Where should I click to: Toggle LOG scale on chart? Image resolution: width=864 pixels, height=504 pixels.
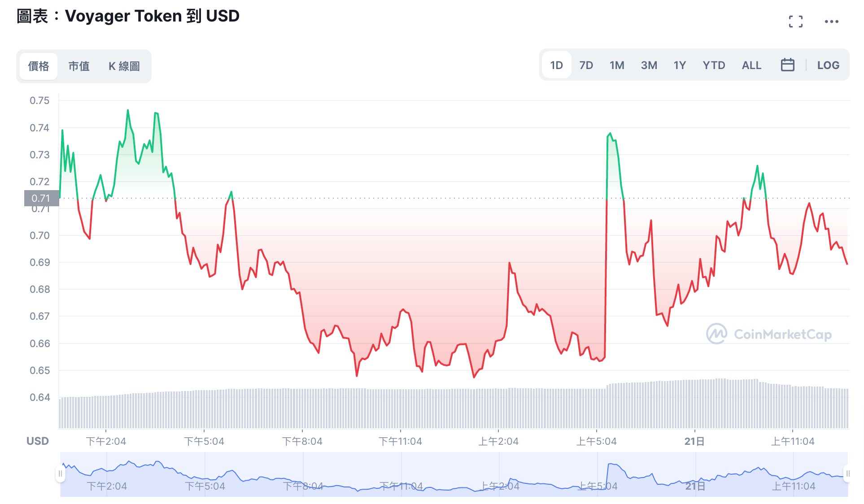pyautogui.click(x=828, y=65)
